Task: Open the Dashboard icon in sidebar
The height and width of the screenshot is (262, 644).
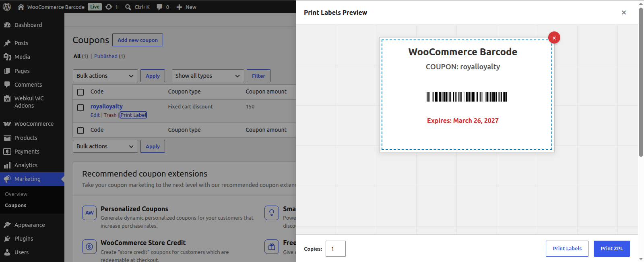Action: click(x=7, y=25)
